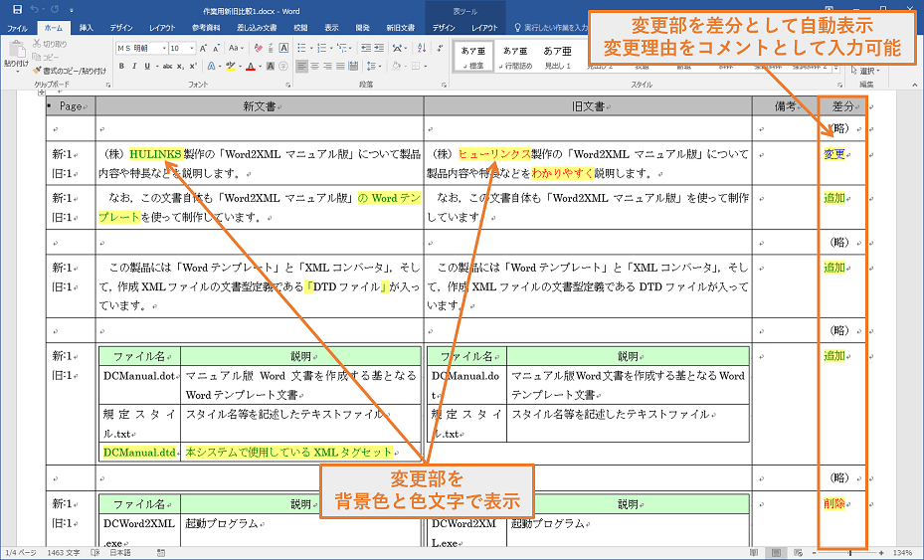Open the borders dropdown arrow
This screenshot has width=924, height=560.
coord(425,66)
